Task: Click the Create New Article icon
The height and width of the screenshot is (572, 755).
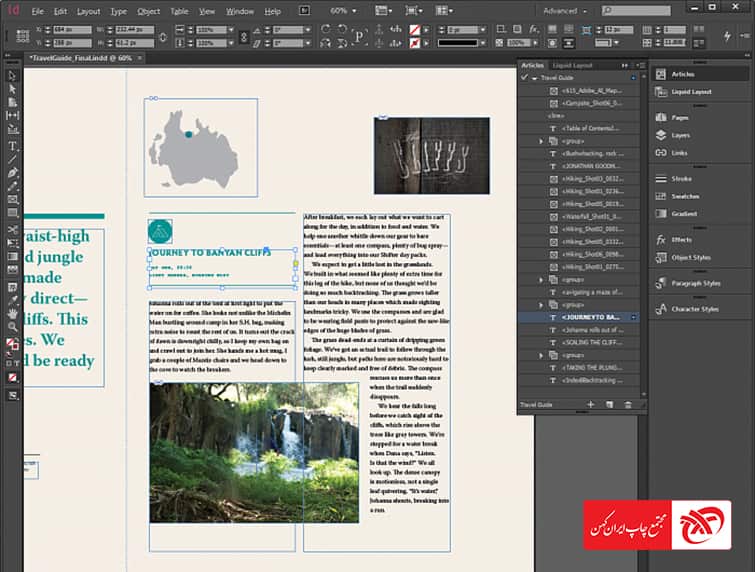Action: tap(610, 404)
